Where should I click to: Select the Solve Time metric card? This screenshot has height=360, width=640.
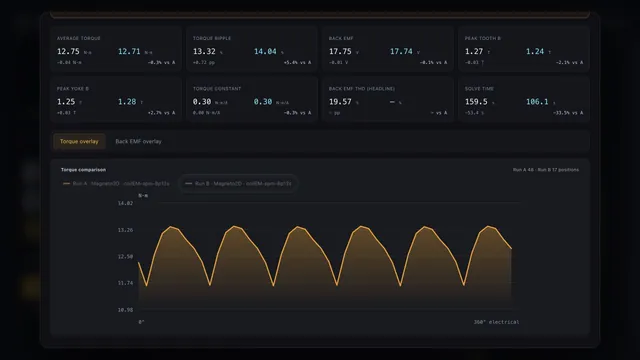[524, 100]
